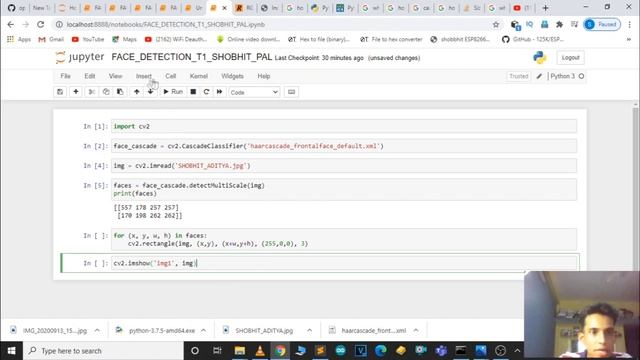Open the command palette keyboard icon
The height and width of the screenshot is (360, 640).
point(291,92)
